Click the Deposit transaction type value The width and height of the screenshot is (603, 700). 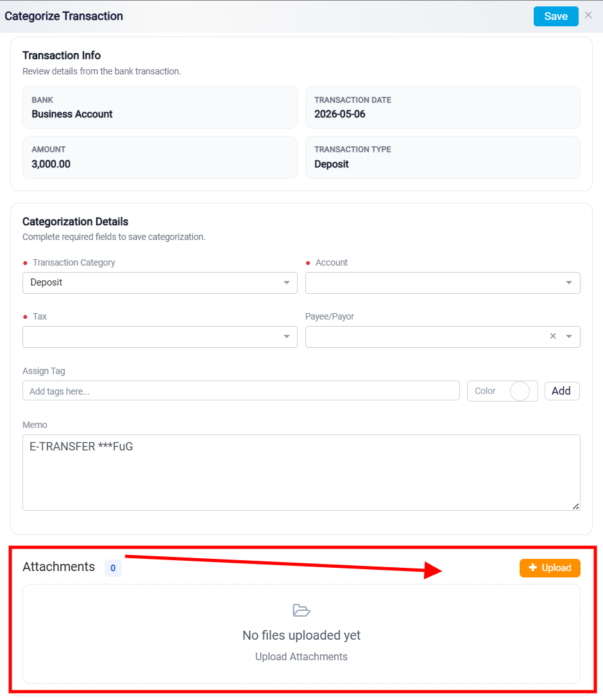[331, 164]
